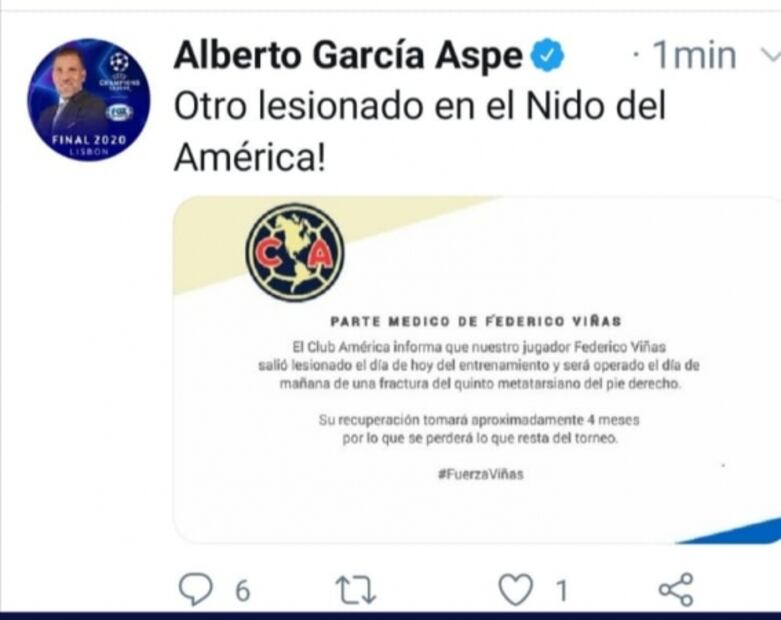Like the tweet with the heart icon
This screenshot has height=620, width=781.
[516, 590]
